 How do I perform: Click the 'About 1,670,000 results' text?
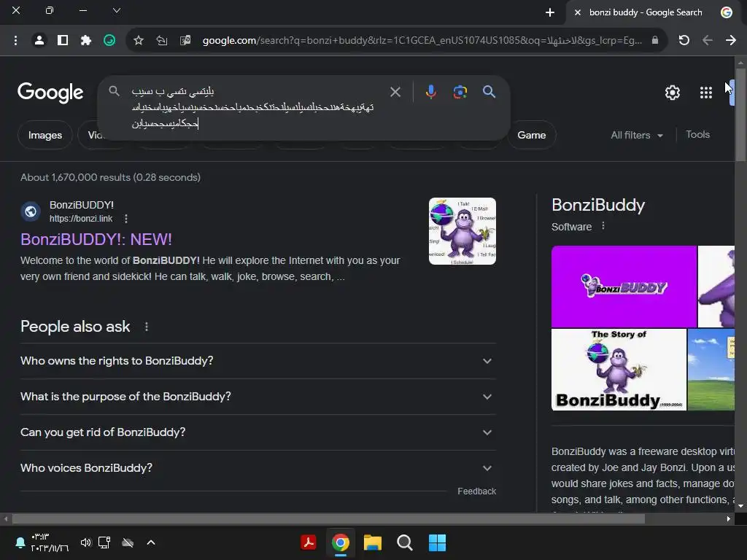(x=111, y=177)
